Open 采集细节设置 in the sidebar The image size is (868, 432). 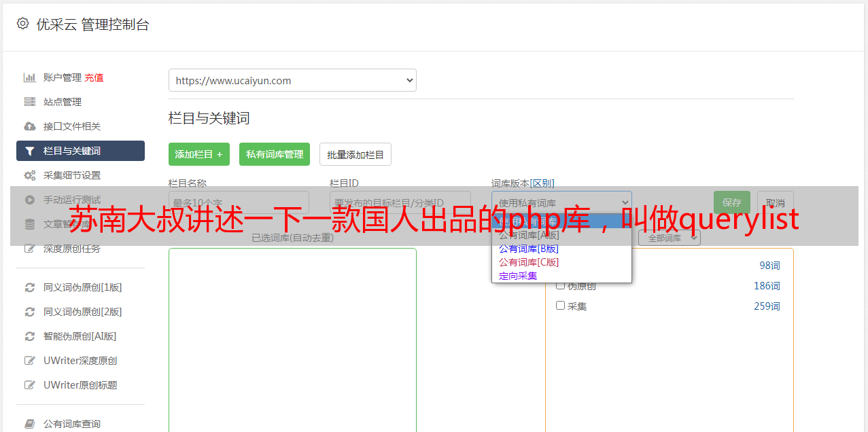coord(72,175)
